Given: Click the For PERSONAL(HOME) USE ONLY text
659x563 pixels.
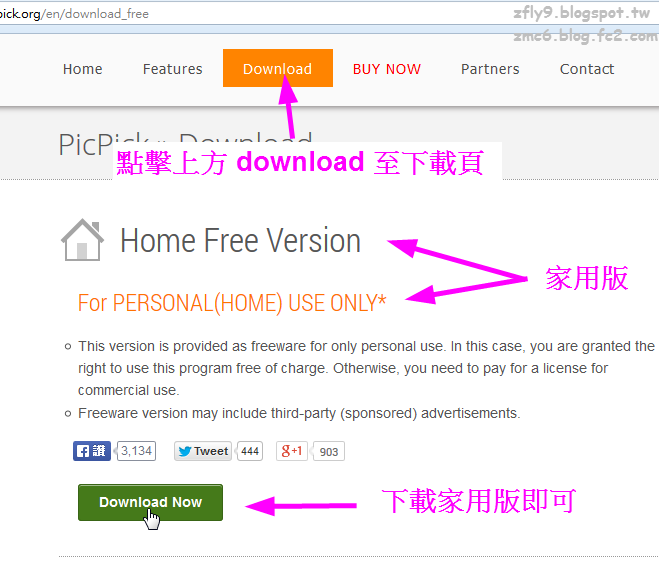Looking at the screenshot, I should (x=232, y=303).
